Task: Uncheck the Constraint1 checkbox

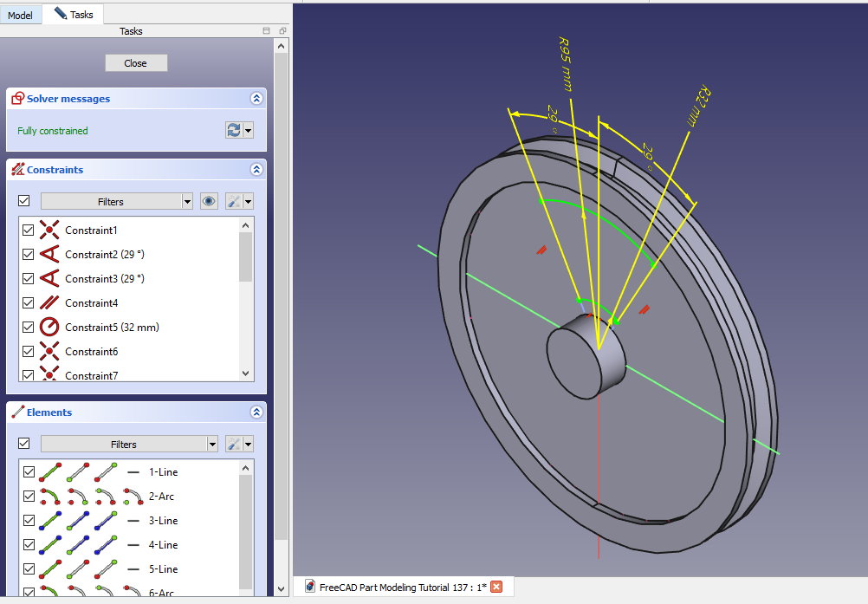Action: pos(29,231)
